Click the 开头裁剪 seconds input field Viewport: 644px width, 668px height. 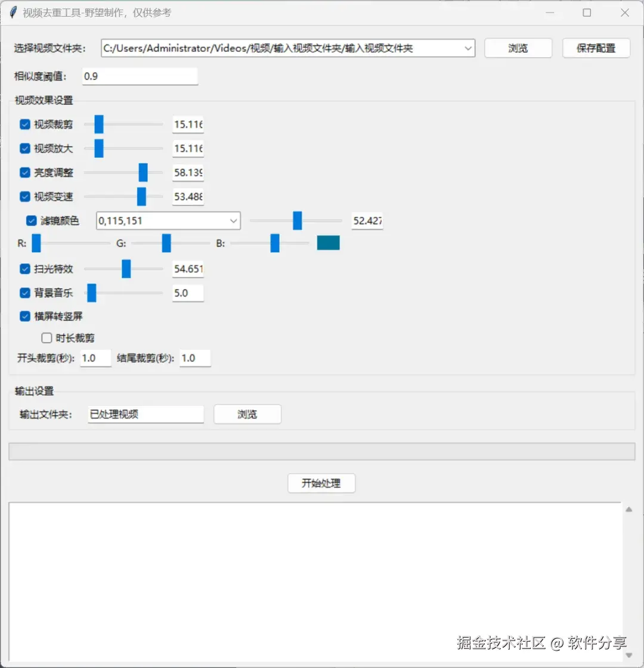[x=95, y=358]
